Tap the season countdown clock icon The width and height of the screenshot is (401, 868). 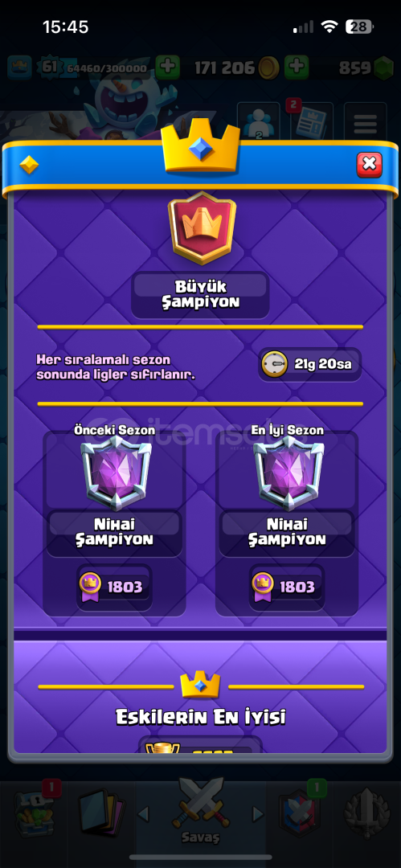click(275, 364)
